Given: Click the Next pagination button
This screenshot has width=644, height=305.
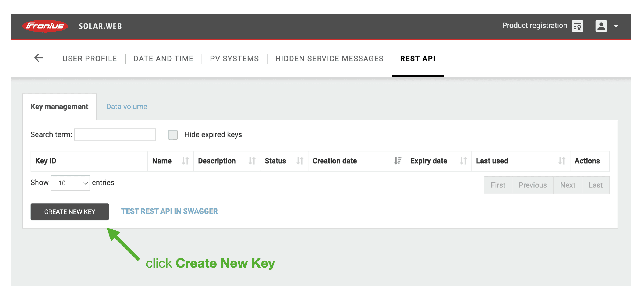Looking at the screenshot, I should coord(567,185).
